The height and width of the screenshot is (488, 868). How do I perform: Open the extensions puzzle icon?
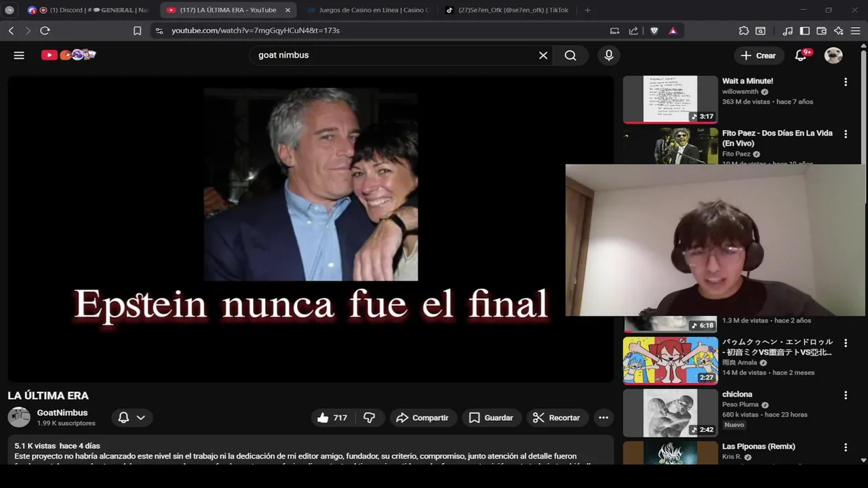tap(744, 30)
